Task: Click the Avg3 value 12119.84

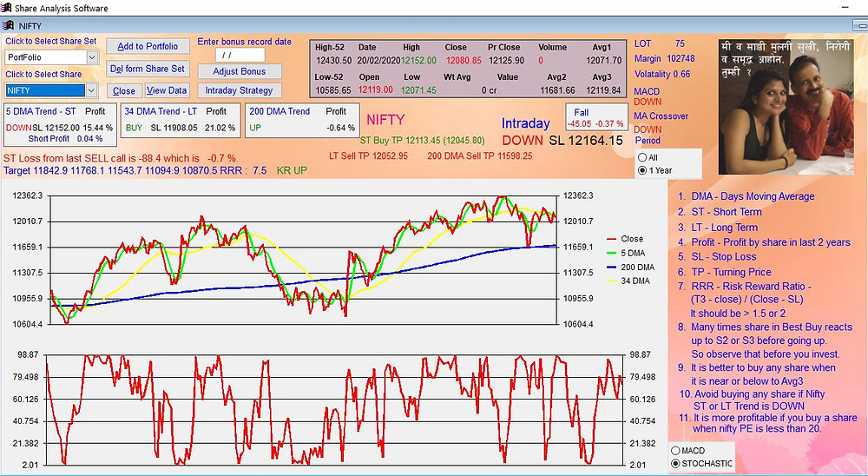Action: pos(604,90)
